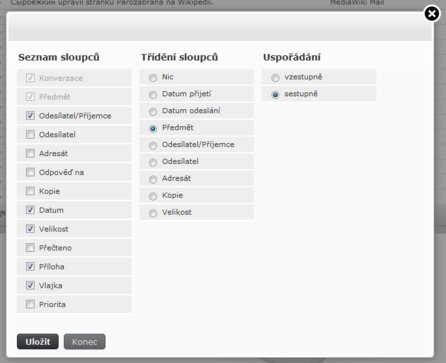This screenshot has height=363, width=446.
Task: Close the column settings dialog with X
Action: (432, 14)
